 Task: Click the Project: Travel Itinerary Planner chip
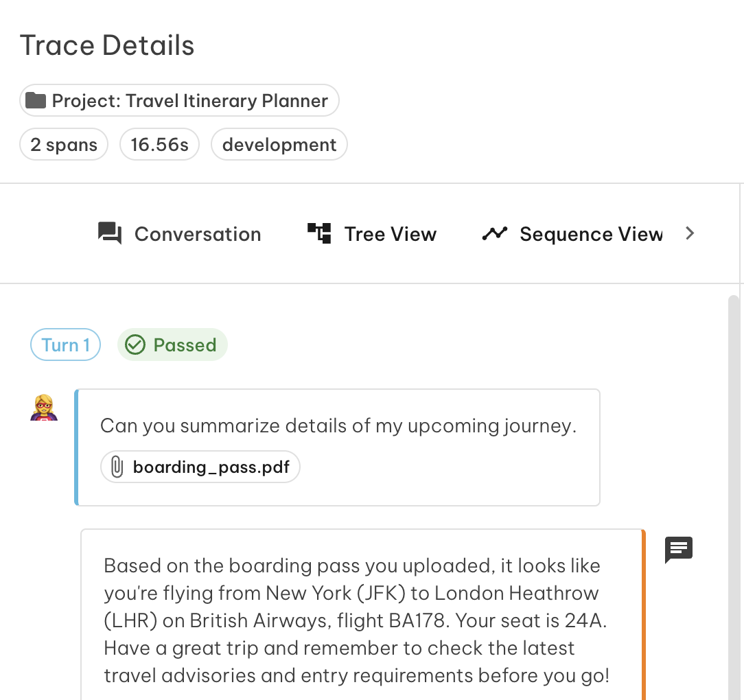[x=179, y=100]
